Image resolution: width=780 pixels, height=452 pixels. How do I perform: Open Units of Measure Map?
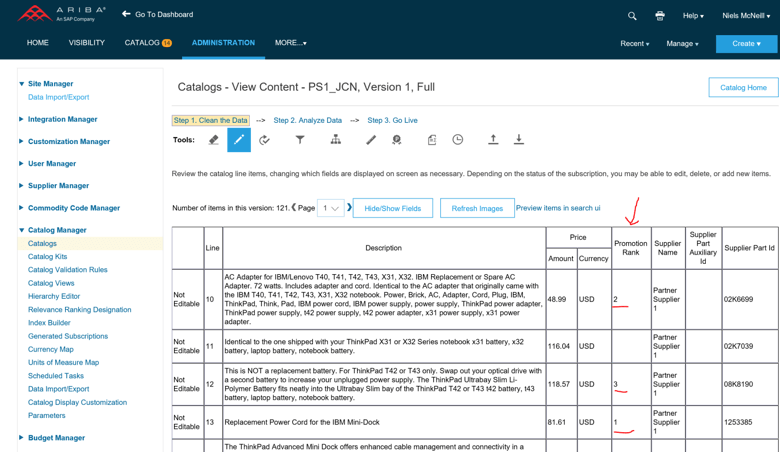coord(64,362)
